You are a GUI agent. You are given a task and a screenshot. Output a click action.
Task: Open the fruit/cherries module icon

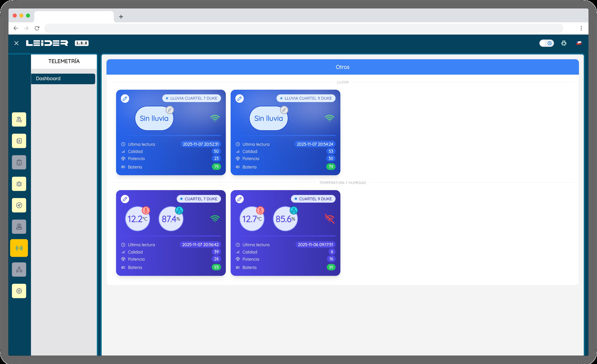click(x=19, y=120)
